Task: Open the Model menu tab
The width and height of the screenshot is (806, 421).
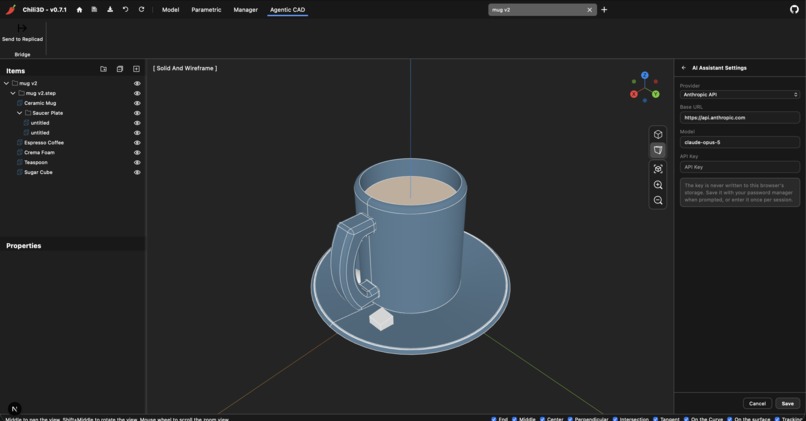Action: [x=170, y=10]
